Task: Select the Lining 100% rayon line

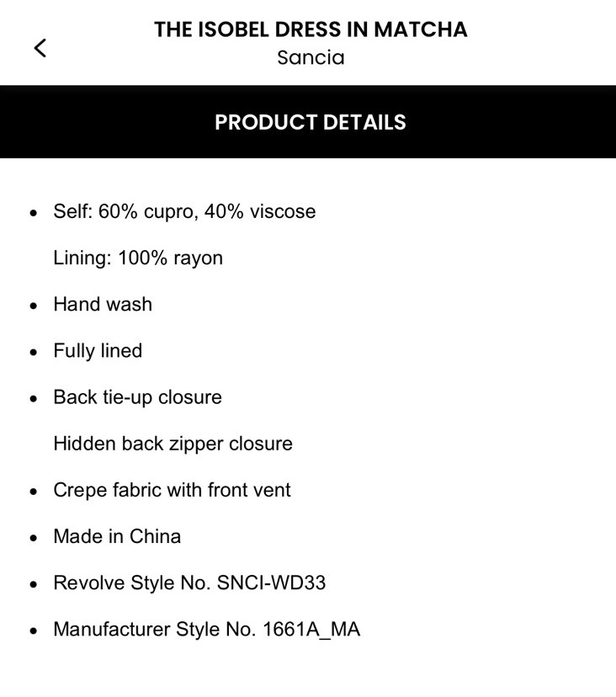Action: 138,258
